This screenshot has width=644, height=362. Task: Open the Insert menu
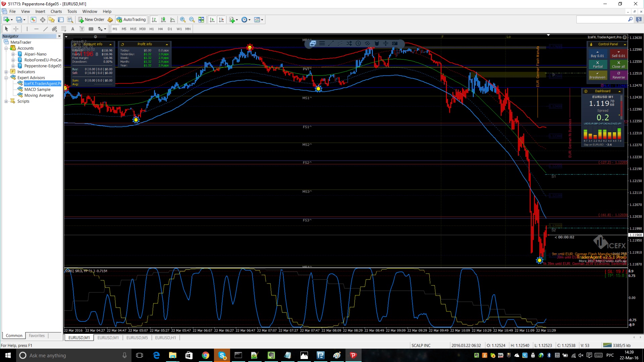(40, 11)
